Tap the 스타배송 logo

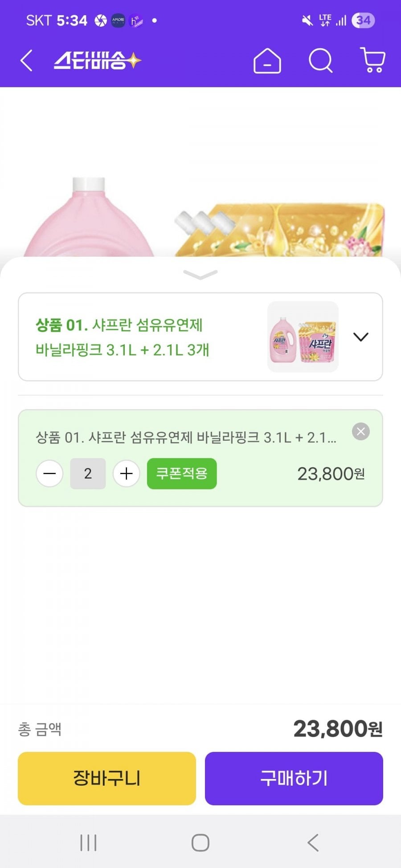[98, 61]
